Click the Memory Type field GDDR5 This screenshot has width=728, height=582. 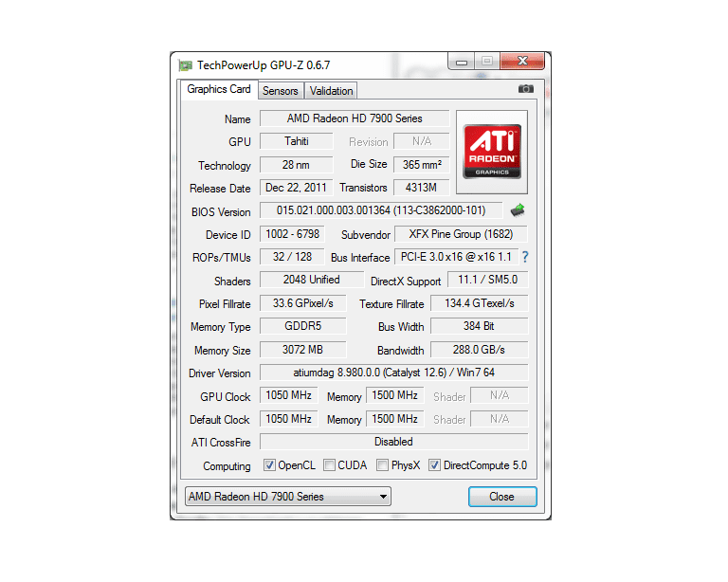[x=302, y=326]
